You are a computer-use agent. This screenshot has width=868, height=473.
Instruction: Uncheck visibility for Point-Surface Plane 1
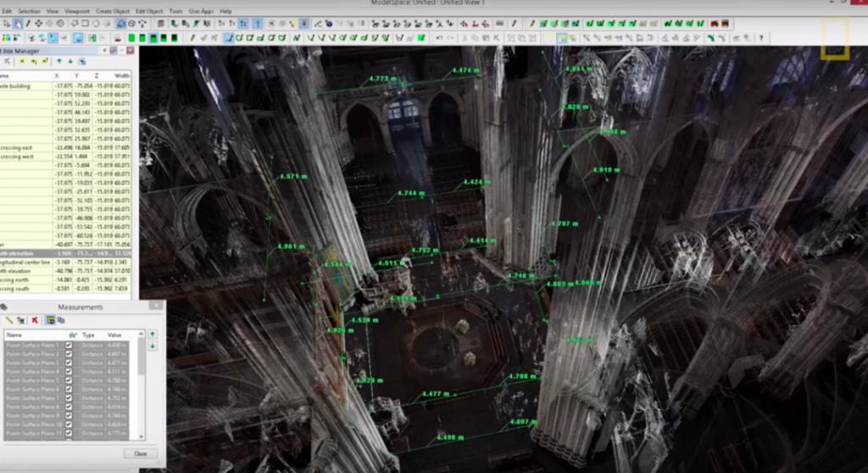tap(69, 345)
